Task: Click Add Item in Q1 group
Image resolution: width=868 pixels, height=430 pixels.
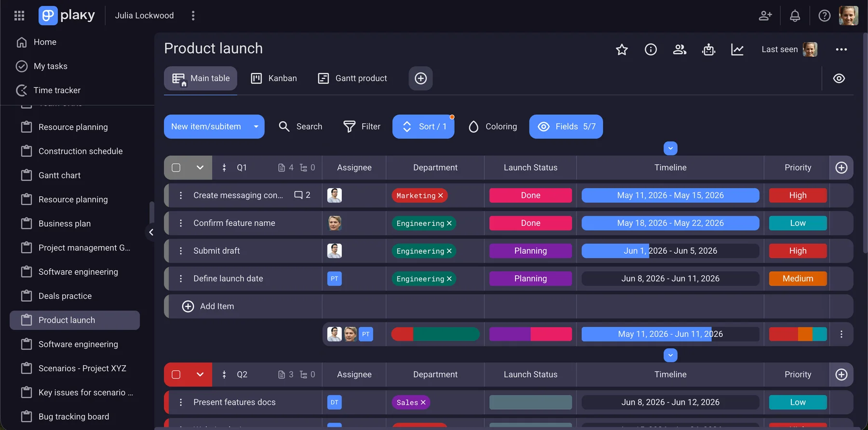Action: coord(208,306)
